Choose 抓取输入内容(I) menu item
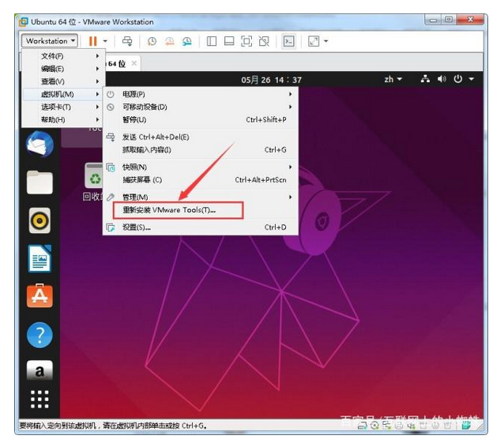The width and height of the screenshot is (504, 443). pyautogui.click(x=200, y=150)
